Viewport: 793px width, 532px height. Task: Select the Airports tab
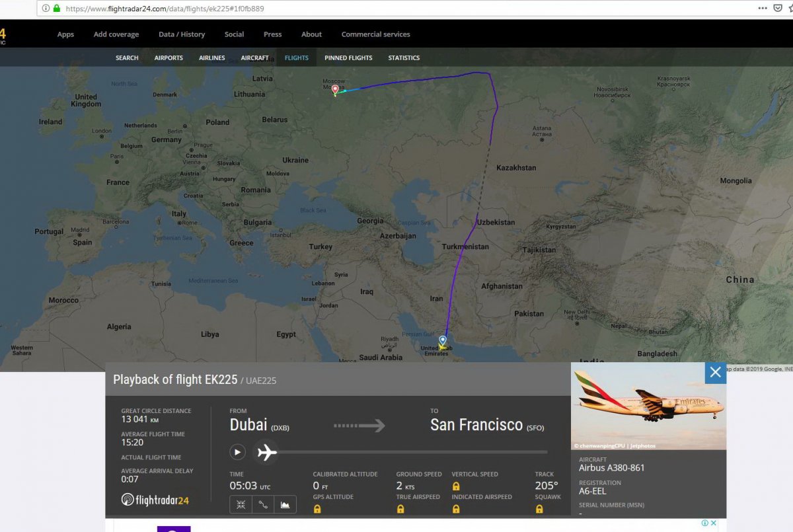point(169,58)
